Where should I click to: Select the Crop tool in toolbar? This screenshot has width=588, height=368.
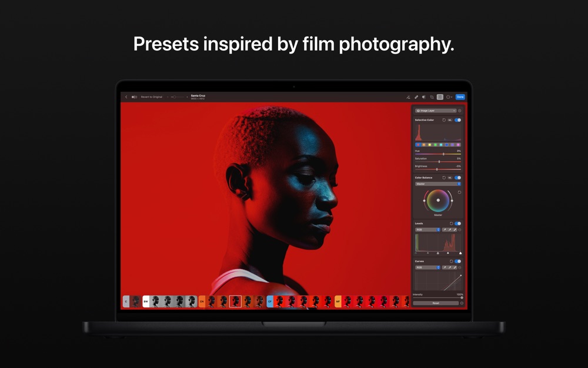pos(432,97)
